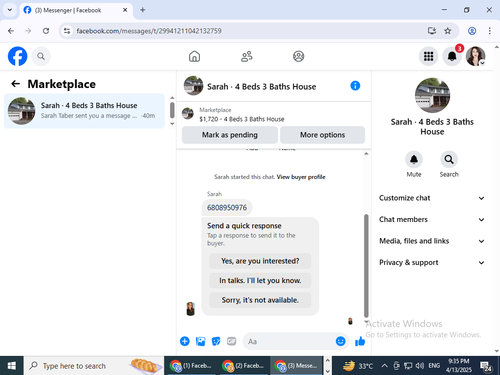Choose a GIF icon in composer
The height and width of the screenshot is (375, 500).
point(231,341)
